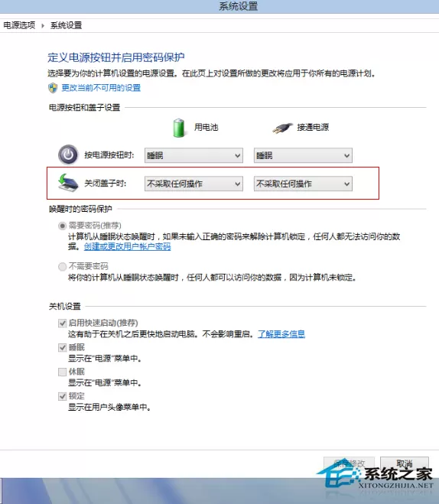Click 系统设置 in the breadcrumb
The image size is (439, 504).
pyautogui.click(x=67, y=25)
